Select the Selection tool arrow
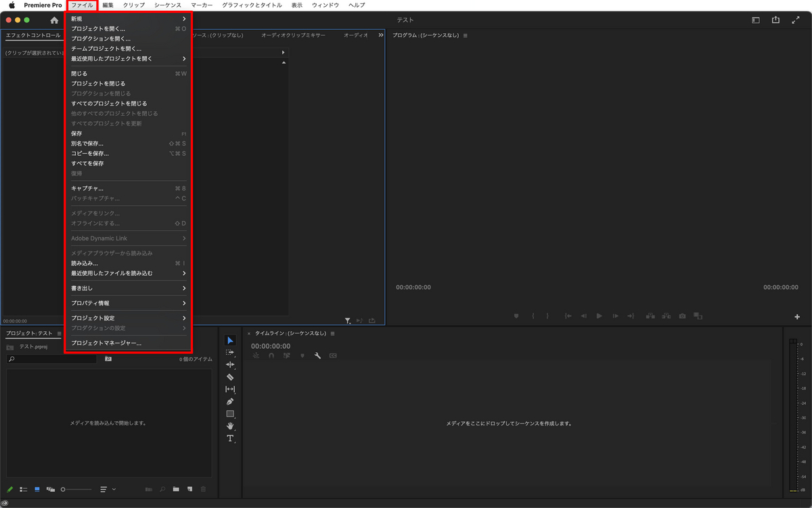The width and height of the screenshot is (812, 508). coord(230,340)
